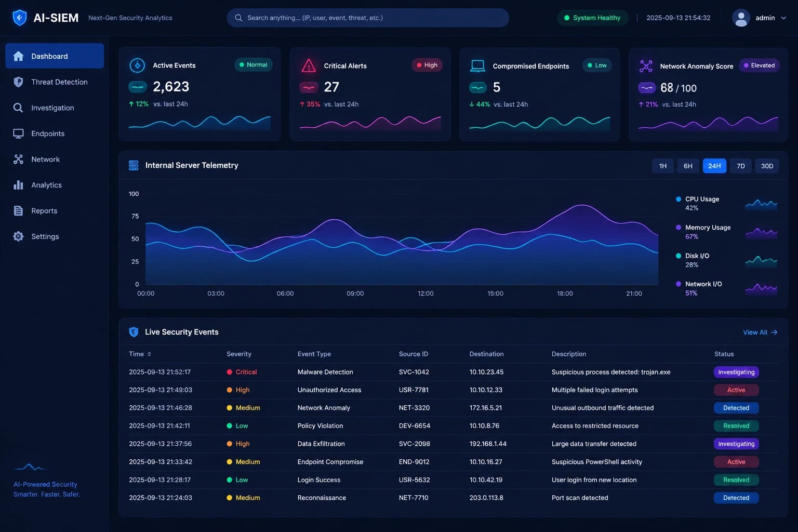
Task: Click the Network nodes icon in sidebar
Action: click(x=18, y=159)
